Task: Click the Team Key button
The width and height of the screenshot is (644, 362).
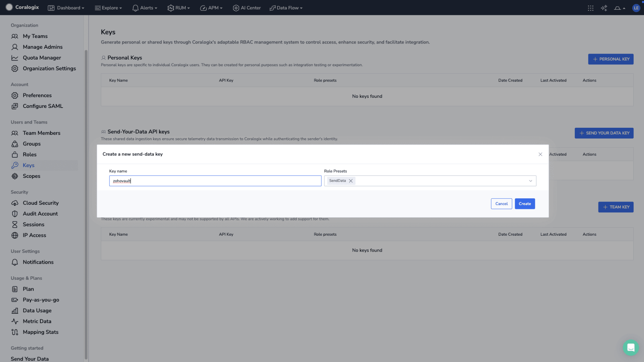Action: (615, 207)
